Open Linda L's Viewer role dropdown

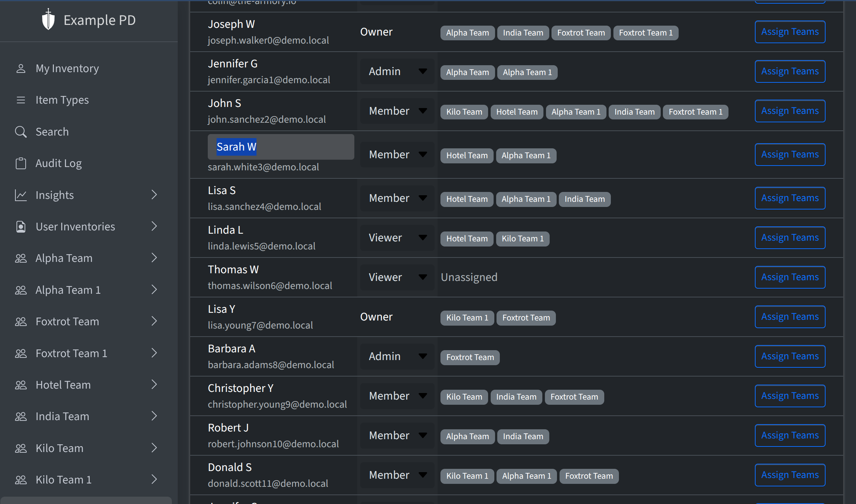[x=397, y=238]
